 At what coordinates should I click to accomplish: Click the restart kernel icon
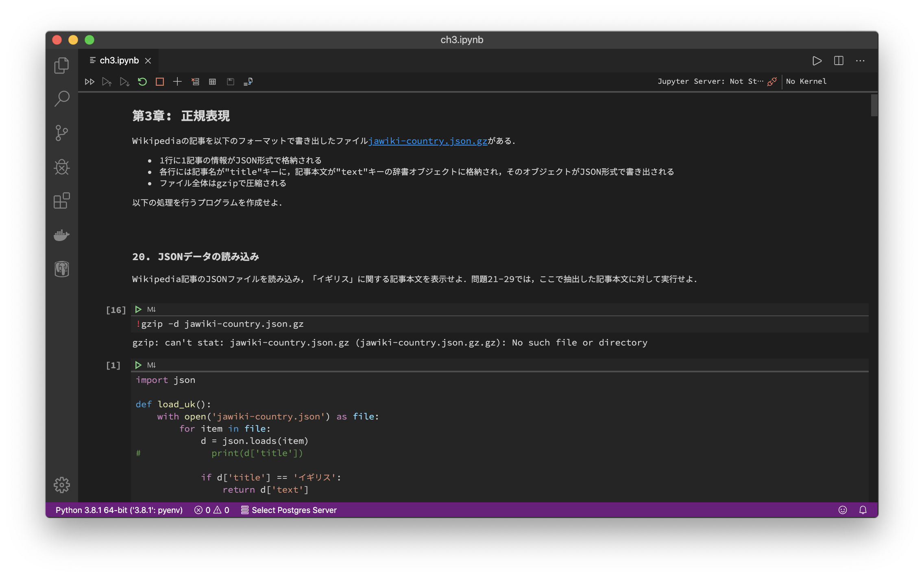pos(142,81)
